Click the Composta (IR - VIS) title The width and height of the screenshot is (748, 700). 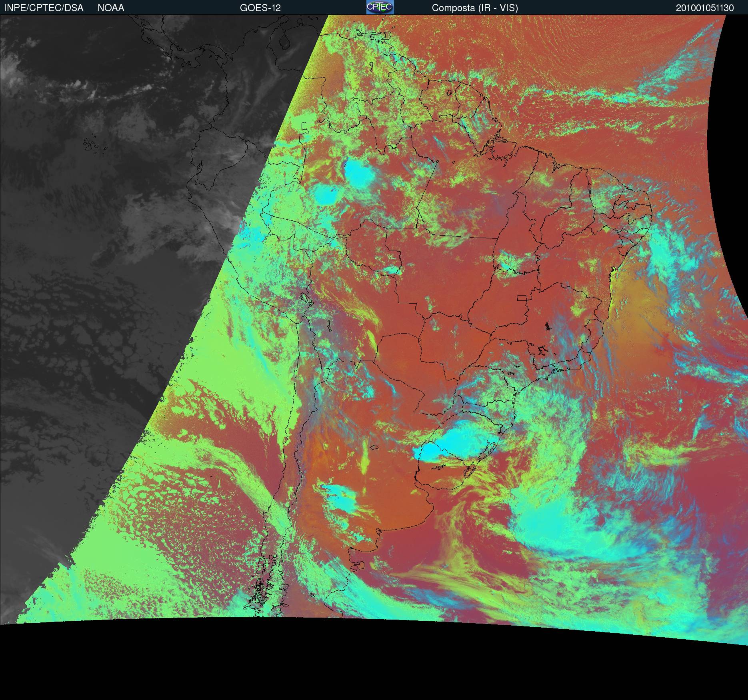[x=475, y=8]
